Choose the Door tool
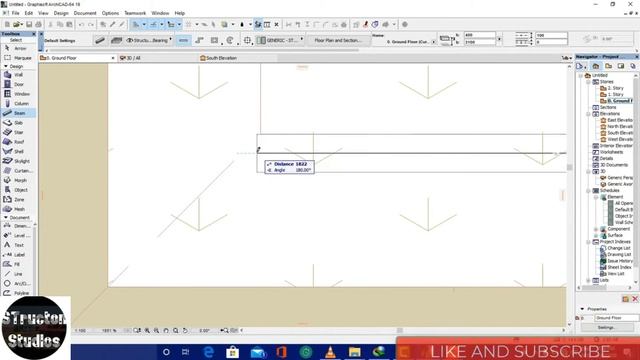The width and height of the screenshot is (640, 360). click(x=18, y=84)
